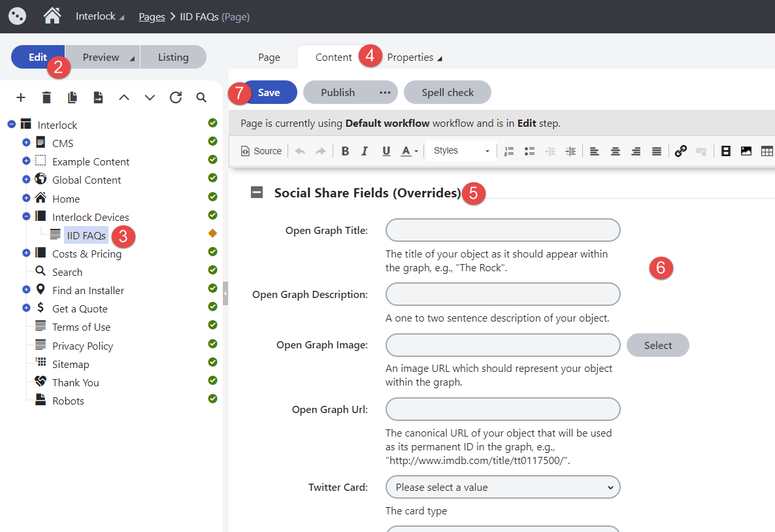Move page up with the up chevron
This screenshot has width=775, height=532.
124,97
